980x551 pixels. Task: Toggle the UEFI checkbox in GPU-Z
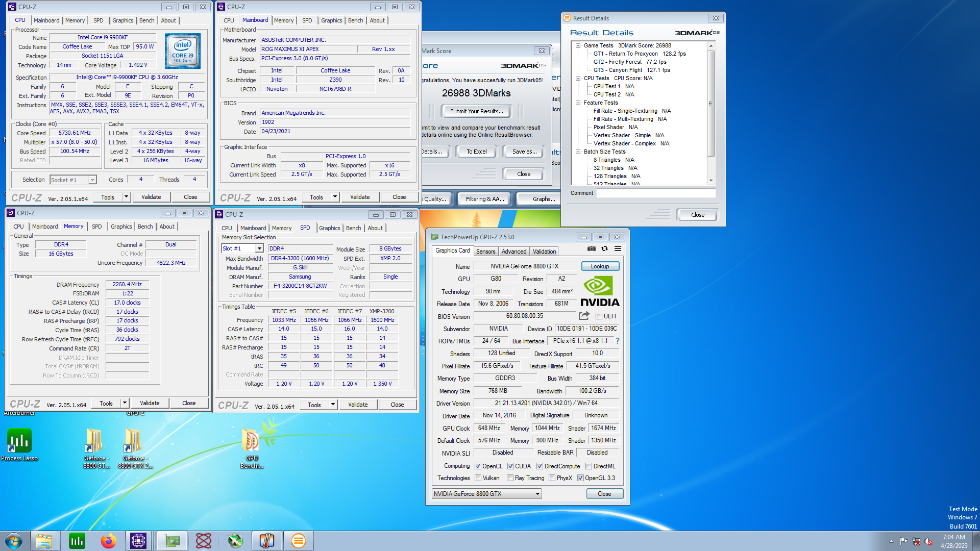pos(599,316)
